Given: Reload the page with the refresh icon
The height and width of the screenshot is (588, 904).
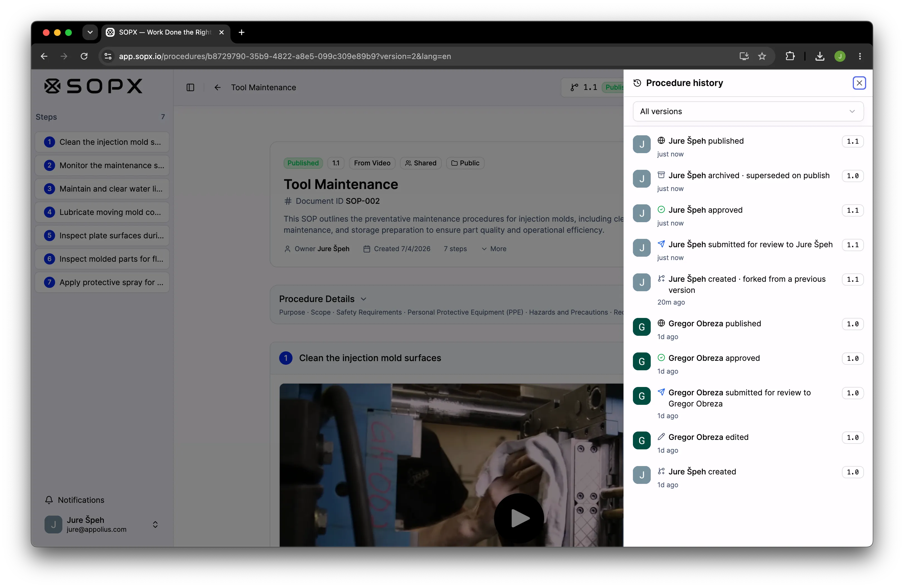Looking at the screenshot, I should pos(84,56).
